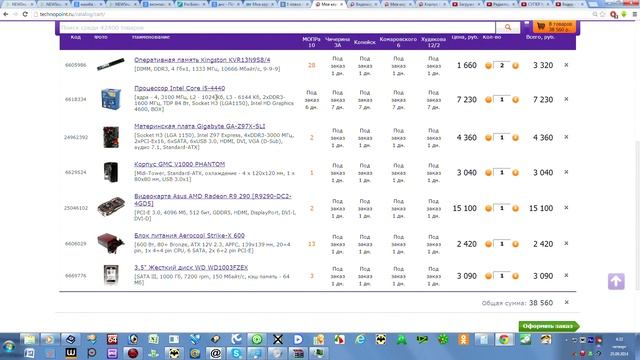Click browser reload button
This screenshot has width=640, height=360.
point(25,14)
